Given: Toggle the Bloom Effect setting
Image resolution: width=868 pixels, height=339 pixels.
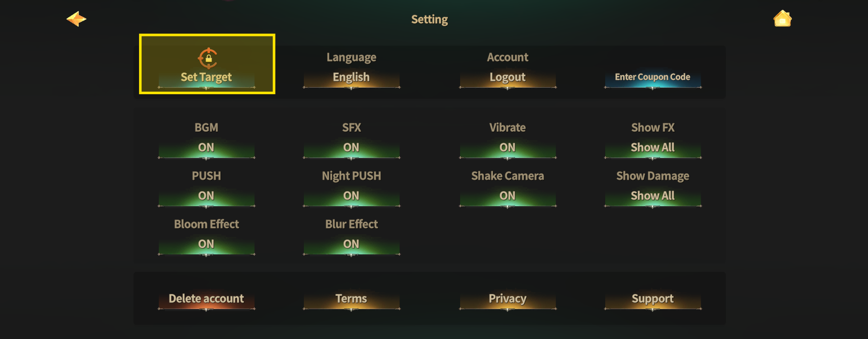Looking at the screenshot, I should click(x=206, y=244).
